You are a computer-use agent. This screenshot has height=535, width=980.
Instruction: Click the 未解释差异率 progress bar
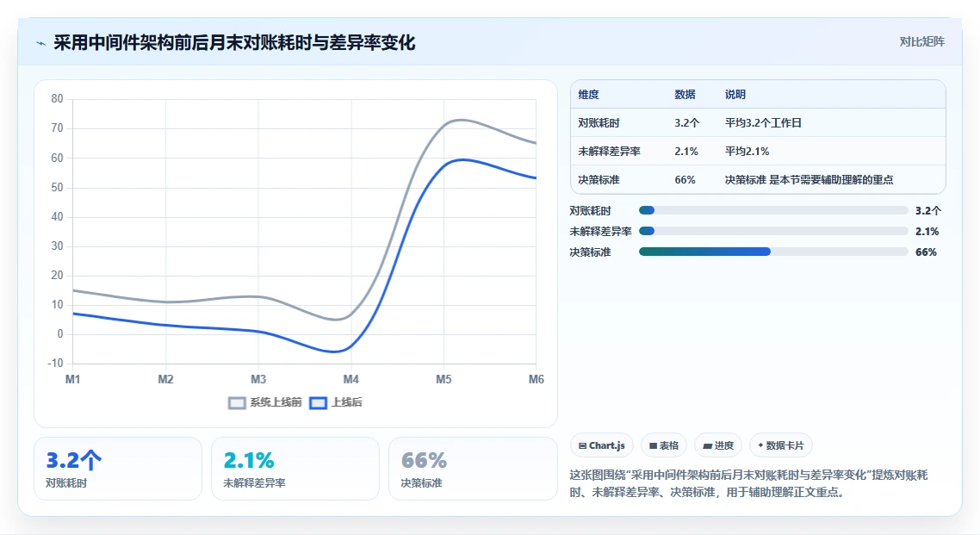(x=773, y=231)
